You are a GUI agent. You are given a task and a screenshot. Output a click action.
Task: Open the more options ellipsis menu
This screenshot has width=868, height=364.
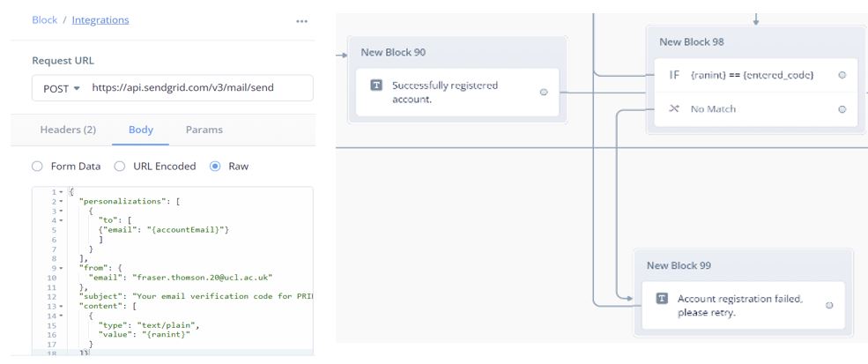tap(301, 20)
